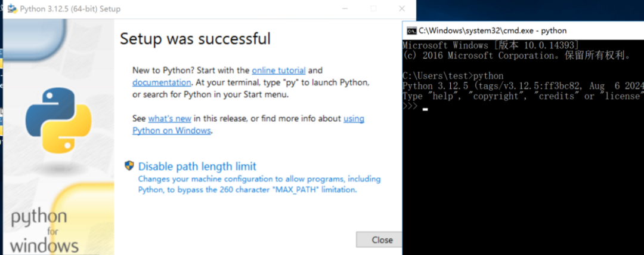The width and height of the screenshot is (644, 255).
Task: Click the maximize button of Python Setup
Action: (373, 8)
